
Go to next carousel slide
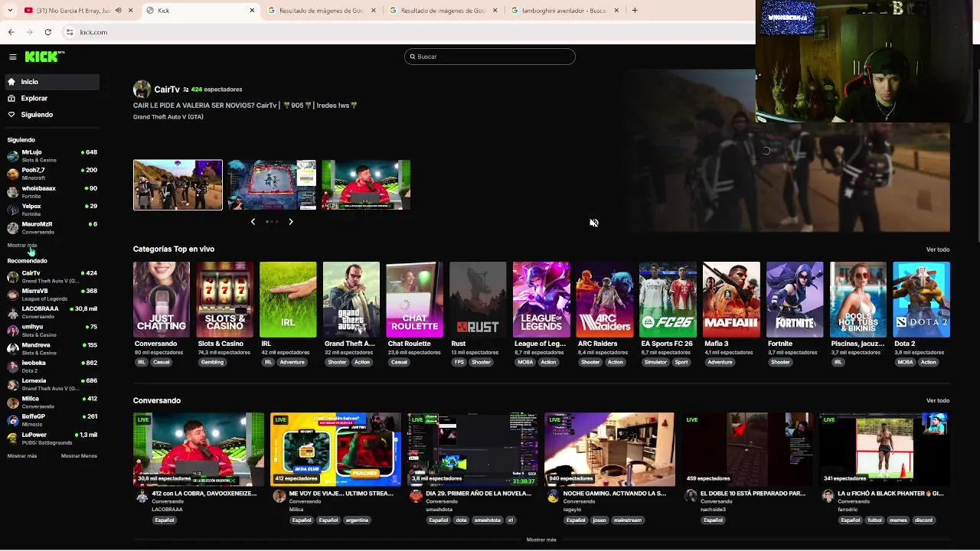click(x=291, y=221)
